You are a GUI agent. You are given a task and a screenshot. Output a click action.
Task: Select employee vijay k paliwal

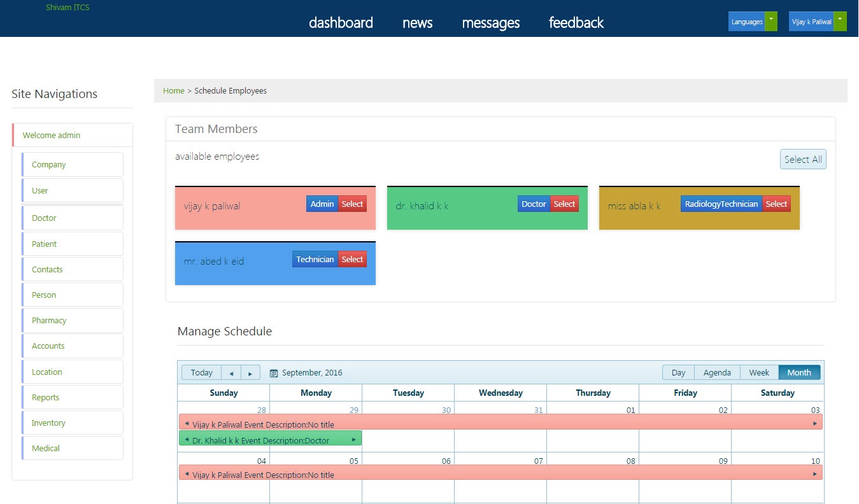[x=352, y=204]
